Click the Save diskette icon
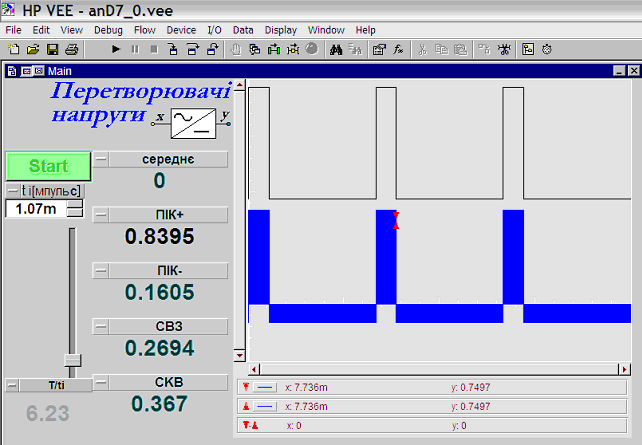Viewport: 642px width, 445px height. (52, 50)
